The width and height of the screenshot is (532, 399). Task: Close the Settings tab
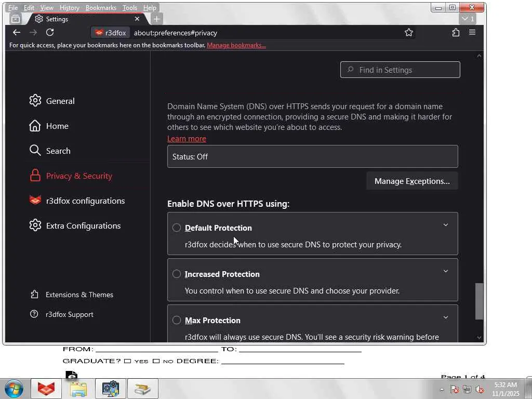point(137,19)
